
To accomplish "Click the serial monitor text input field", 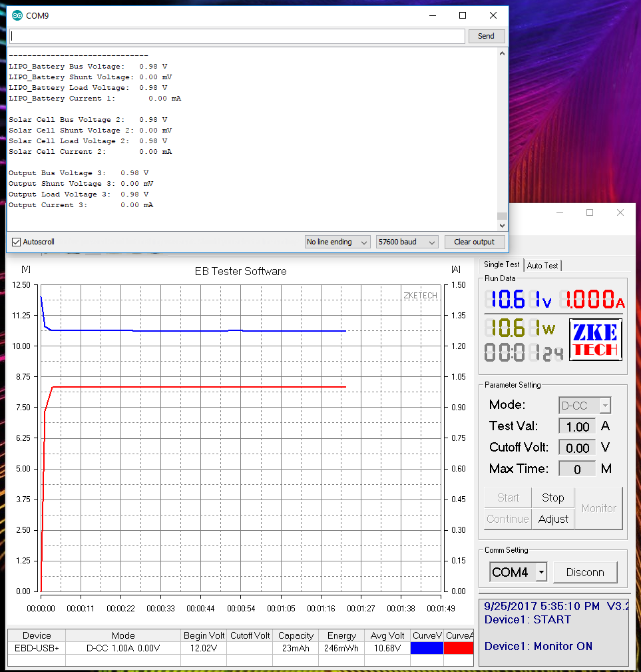I will 237,36.
